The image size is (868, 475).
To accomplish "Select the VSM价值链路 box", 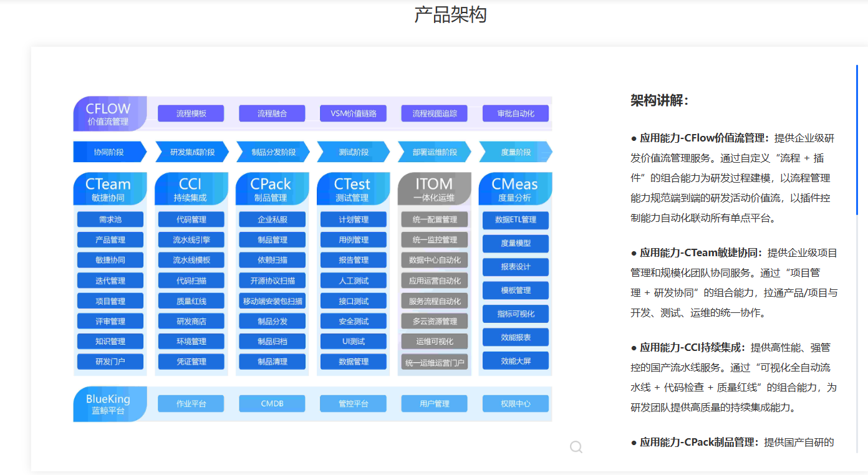I will point(354,113).
